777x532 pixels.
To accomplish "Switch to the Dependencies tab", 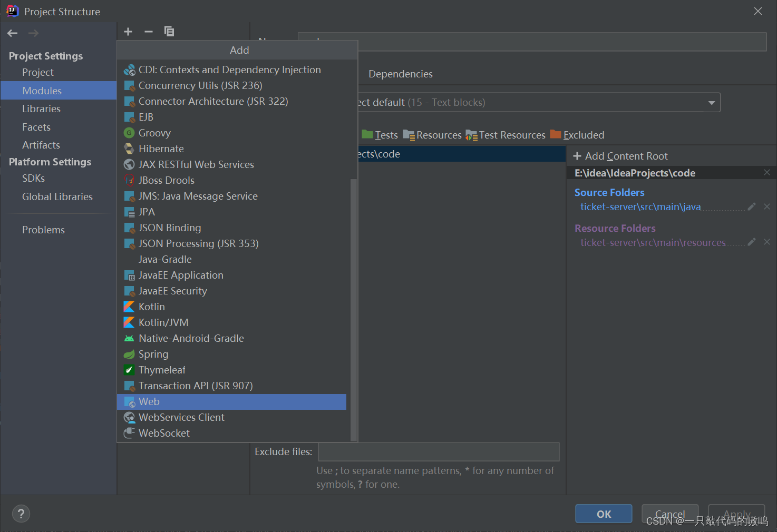I will click(401, 74).
